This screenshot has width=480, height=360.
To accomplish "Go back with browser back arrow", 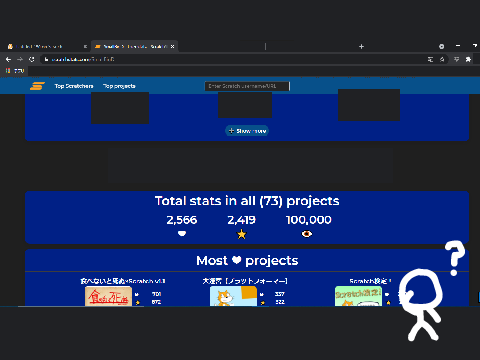I will point(8,59).
